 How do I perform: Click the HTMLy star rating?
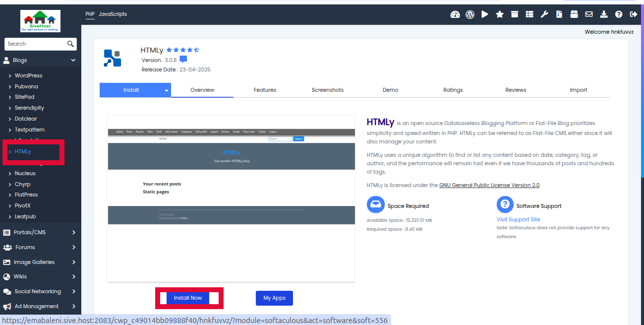(183, 50)
